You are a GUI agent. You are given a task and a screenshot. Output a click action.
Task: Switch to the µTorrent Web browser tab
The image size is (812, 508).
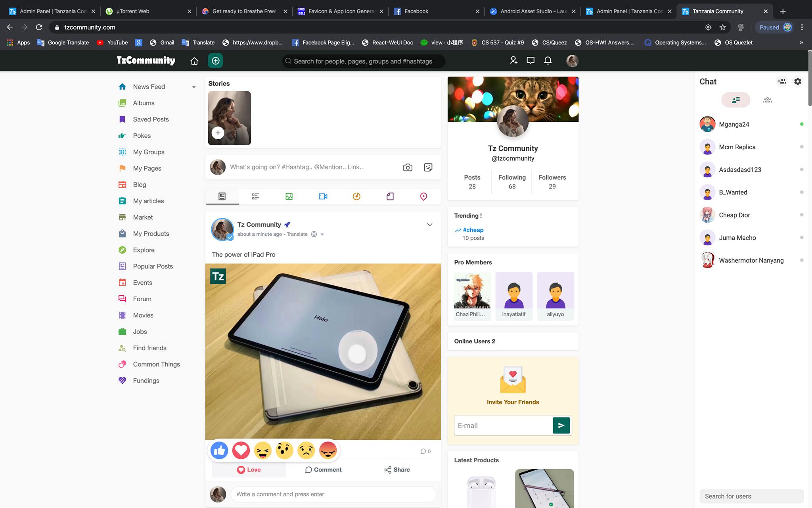coord(148,11)
